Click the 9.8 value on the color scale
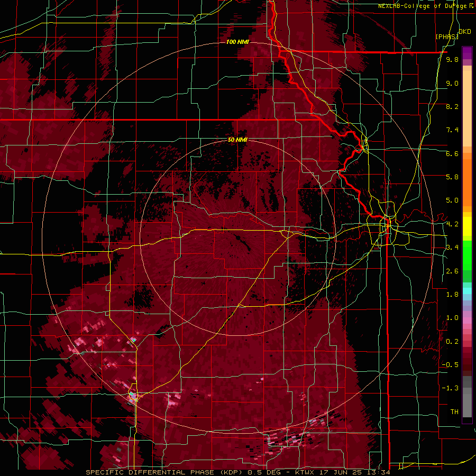This screenshot has width=476, height=476. (x=452, y=60)
